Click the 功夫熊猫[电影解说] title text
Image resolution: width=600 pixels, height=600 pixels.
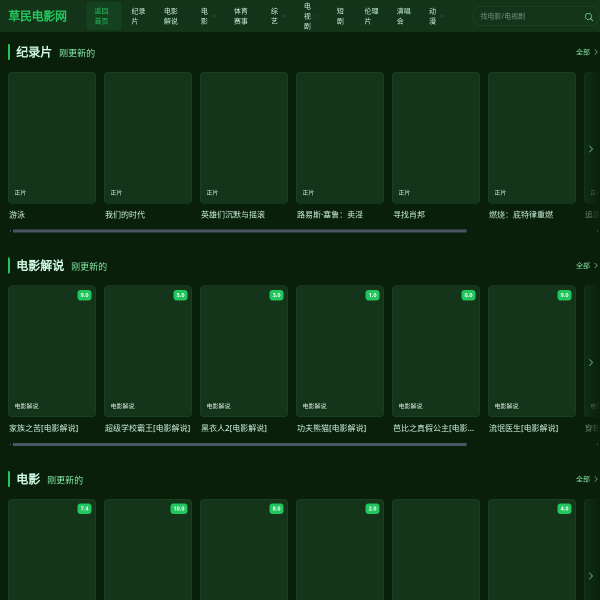[x=332, y=428]
